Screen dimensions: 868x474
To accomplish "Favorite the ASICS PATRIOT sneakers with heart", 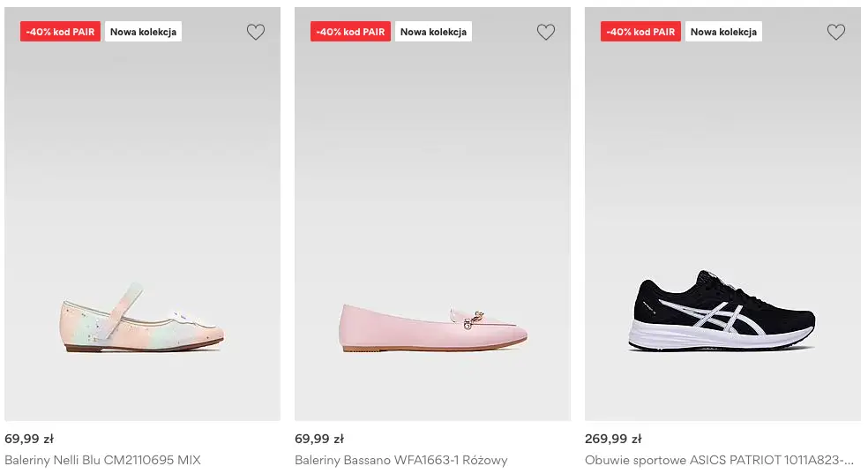I will pyautogui.click(x=836, y=33).
